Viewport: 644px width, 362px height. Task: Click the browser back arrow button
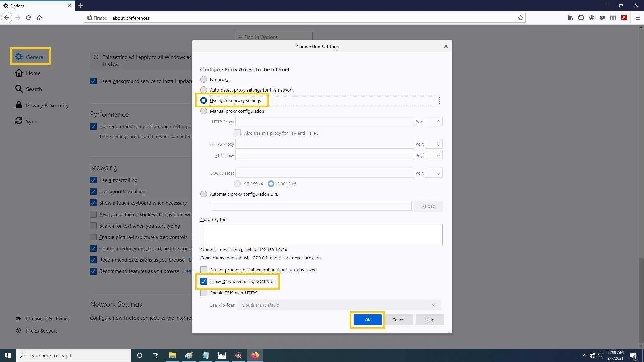(7, 18)
